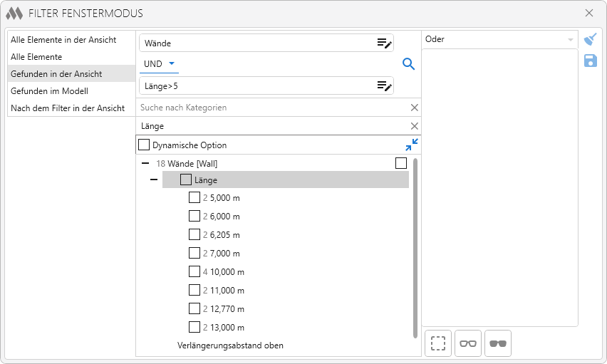
Task: Tick the checkbox for Wände [Wall]
Action: [401, 164]
